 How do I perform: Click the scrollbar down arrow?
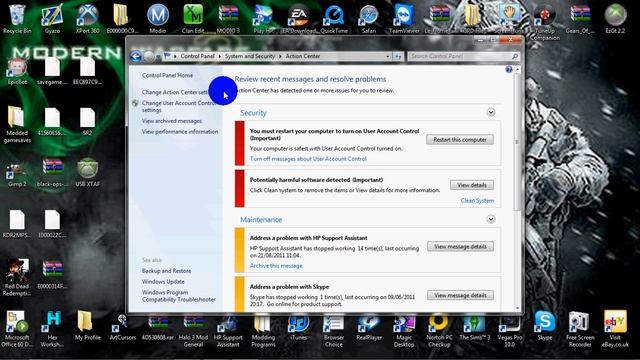pyautogui.click(x=518, y=309)
